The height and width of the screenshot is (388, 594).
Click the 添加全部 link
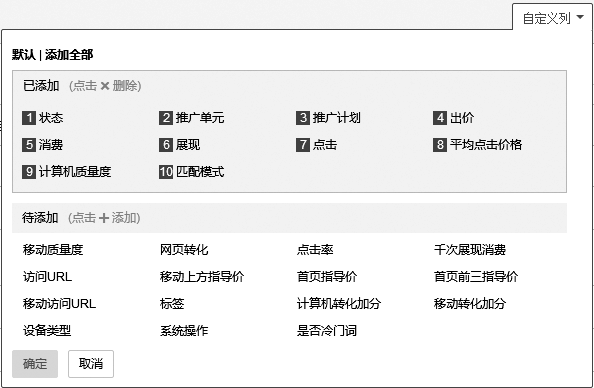[69, 55]
